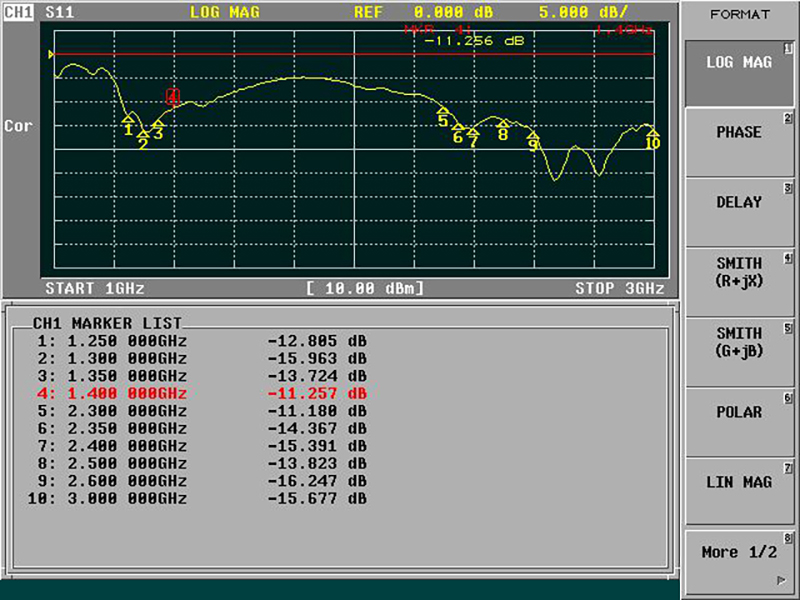Select the POLAR format softkey
800x600 pixels.
(x=739, y=423)
